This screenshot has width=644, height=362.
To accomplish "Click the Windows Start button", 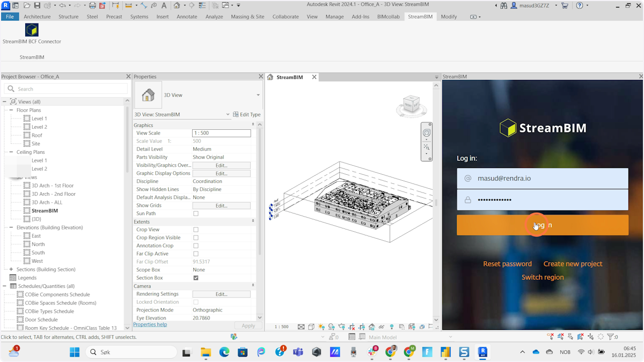I will [x=75, y=352].
